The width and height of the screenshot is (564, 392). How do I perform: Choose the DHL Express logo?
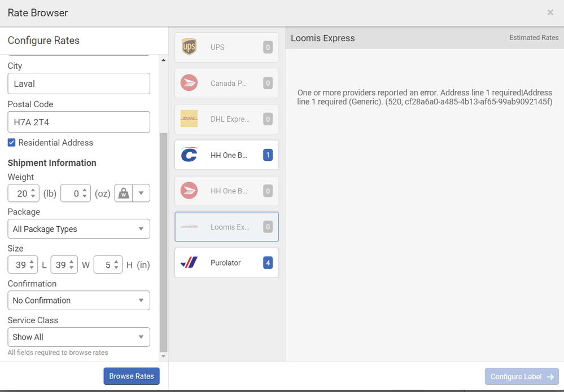tap(189, 119)
